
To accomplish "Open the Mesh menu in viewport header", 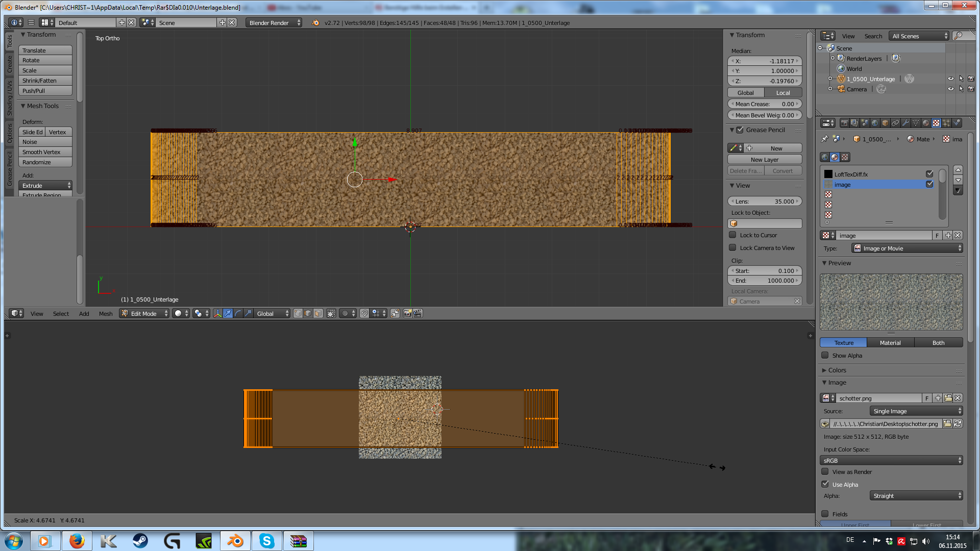I will point(106,313).
